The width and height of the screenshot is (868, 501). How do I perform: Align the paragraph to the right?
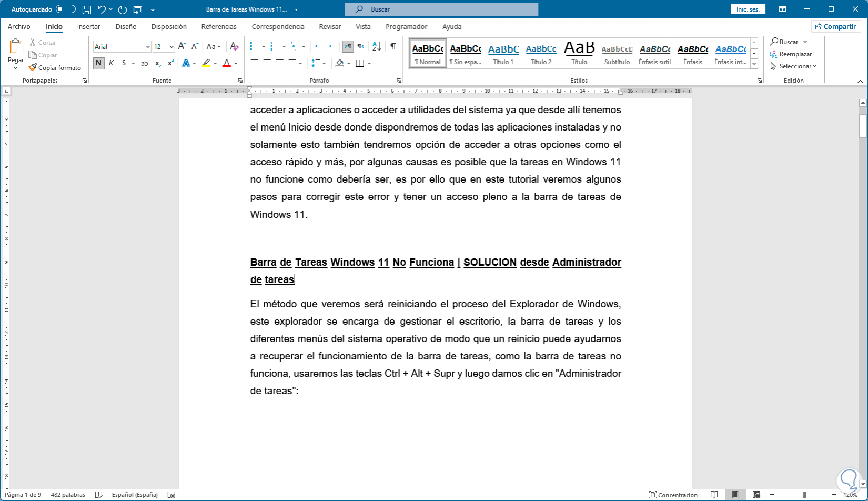coord(280,63)
